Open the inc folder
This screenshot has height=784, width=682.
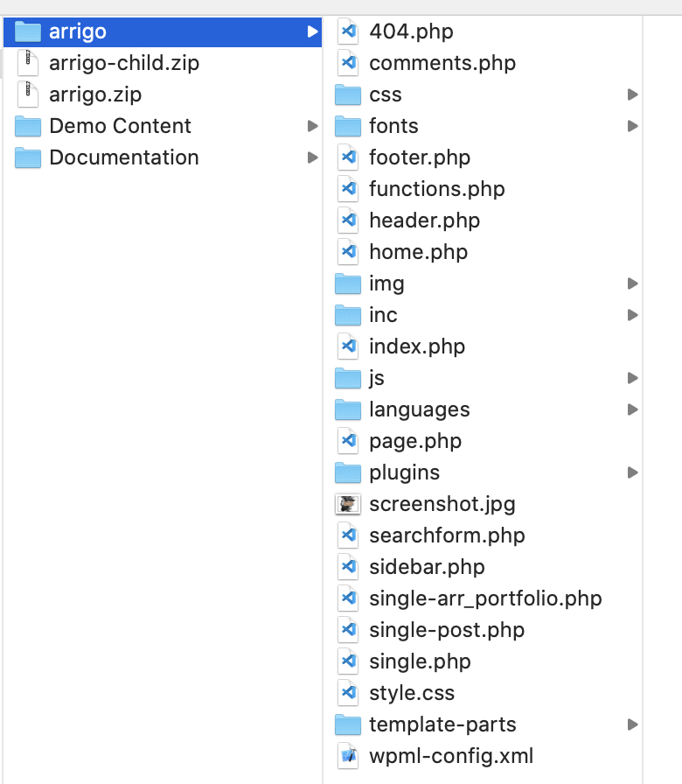pyautogui.click(x=383, y=316)
